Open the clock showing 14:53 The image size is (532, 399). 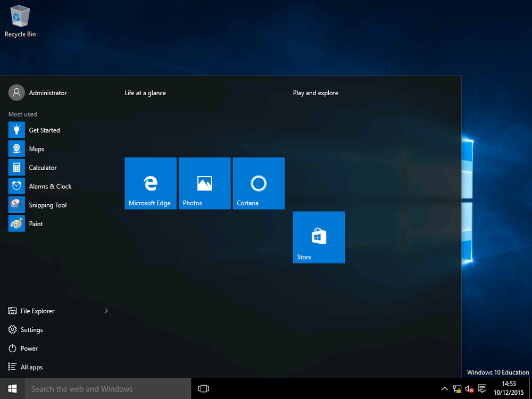[509, 388]
